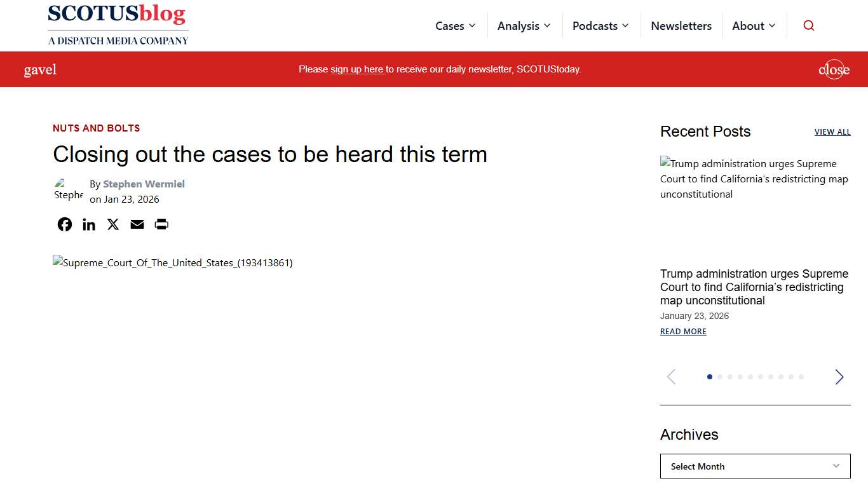The height and width of the screenshot is (488, 868).
Task: Click READ MORE on the redistricting post
Action: point(683,331)
